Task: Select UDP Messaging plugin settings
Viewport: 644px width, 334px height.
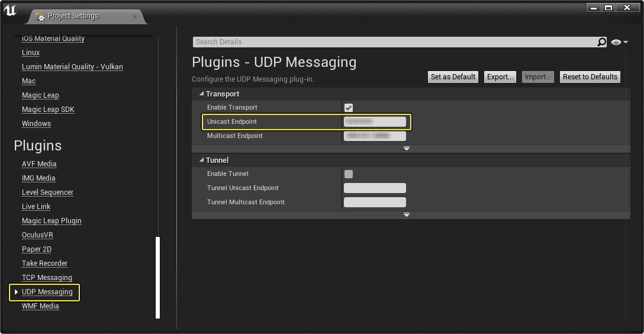Action: pos(47,292)
